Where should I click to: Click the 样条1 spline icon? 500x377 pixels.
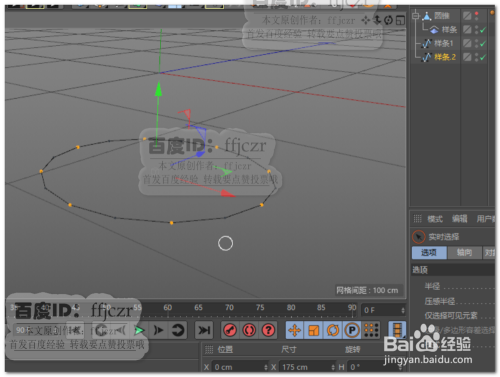pos(427,43)
